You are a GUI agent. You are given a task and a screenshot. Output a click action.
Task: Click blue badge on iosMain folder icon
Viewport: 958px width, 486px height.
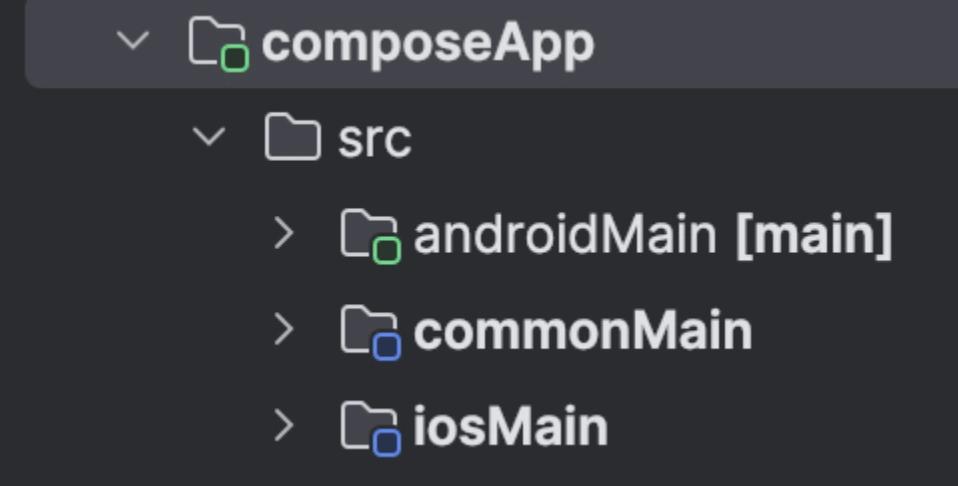(x=386, y=442)
